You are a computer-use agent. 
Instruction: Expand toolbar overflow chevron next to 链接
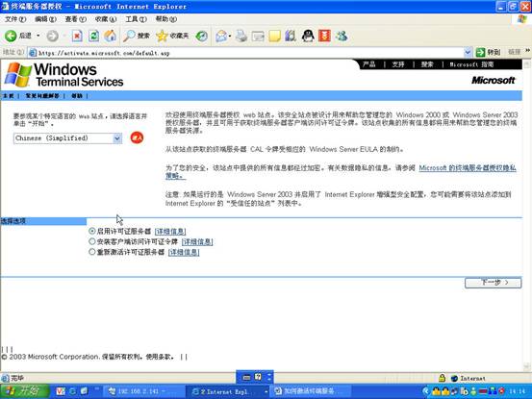pos(527,51)
